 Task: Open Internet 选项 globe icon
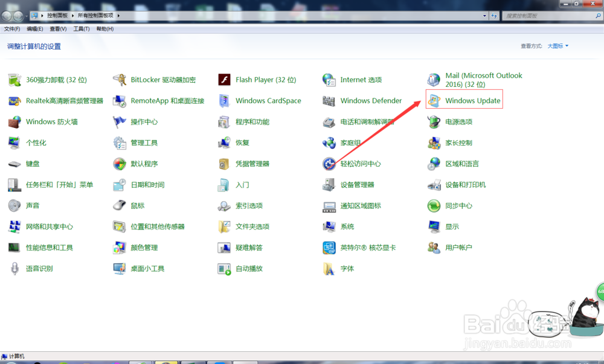(329, 80)
